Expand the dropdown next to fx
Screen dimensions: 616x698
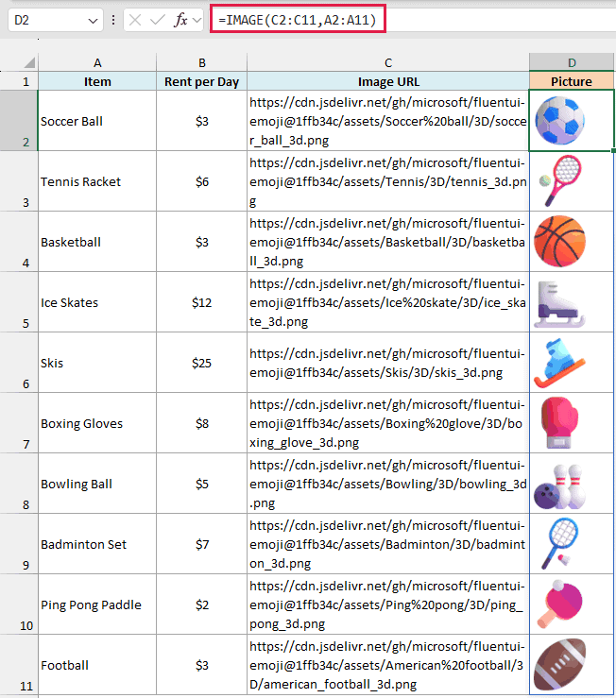tap(197, 20)
